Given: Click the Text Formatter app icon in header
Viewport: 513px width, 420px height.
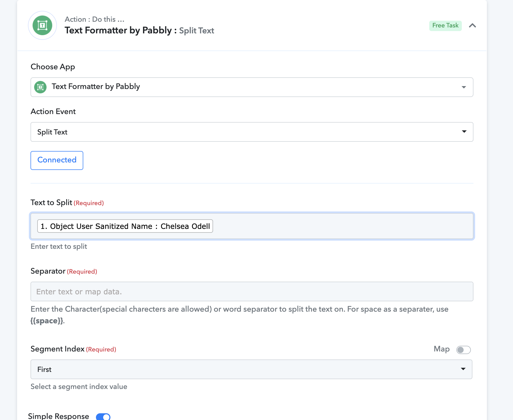Looking at the screenshot, I should [x=42, y=25].
